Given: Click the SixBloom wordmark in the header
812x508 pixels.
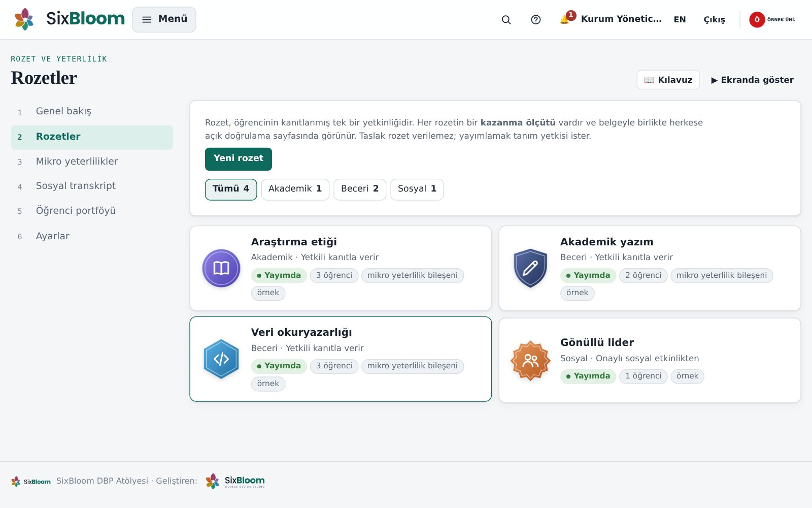Looking at the screenshot, I should pyautogui.click(x=85, y=19).
